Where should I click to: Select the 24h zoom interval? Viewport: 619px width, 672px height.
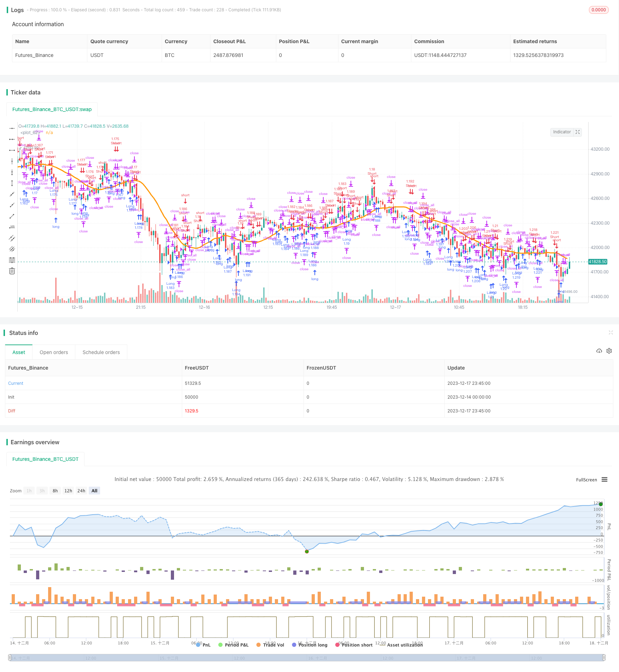[81, 491]
